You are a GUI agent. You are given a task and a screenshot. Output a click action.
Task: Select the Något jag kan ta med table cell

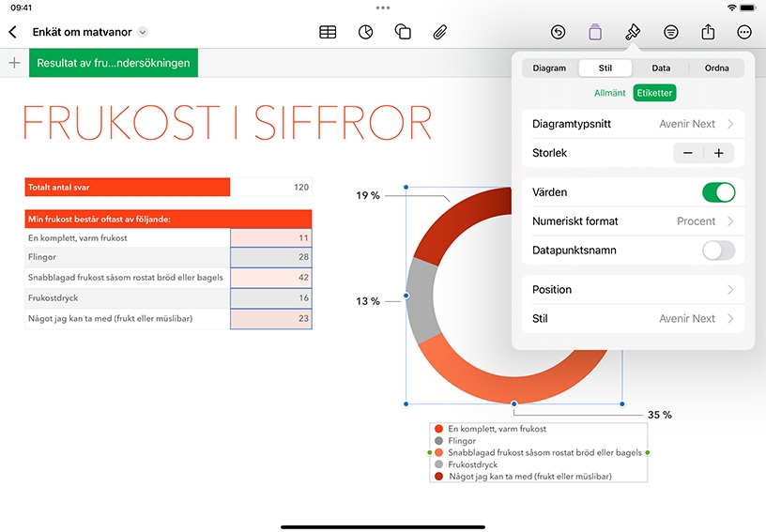127,318
